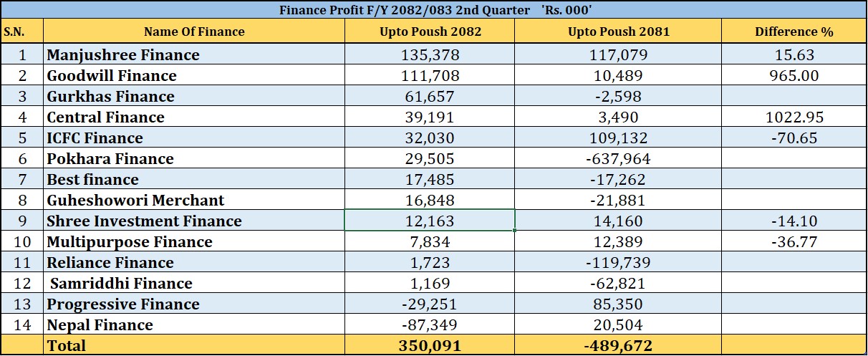The height and width of the screenshot is (356, 868).
Task: Click the table title Finance Profit header
Action: (433, 9)
